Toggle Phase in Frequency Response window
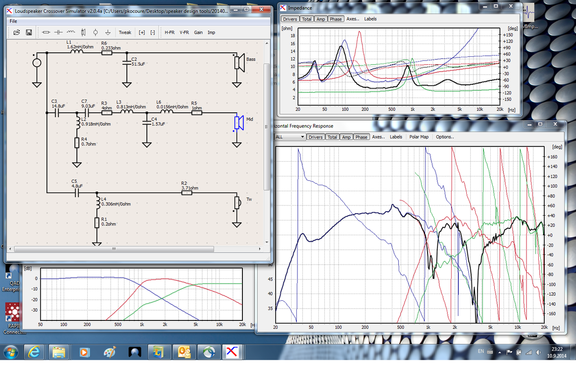Image resolution: width=576 pixels, height=392 pixels. click(361, 137)
